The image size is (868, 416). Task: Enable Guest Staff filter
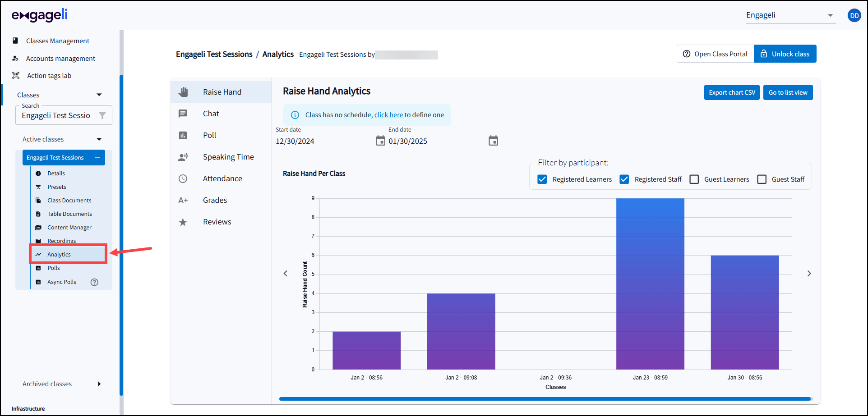point(762,179)
